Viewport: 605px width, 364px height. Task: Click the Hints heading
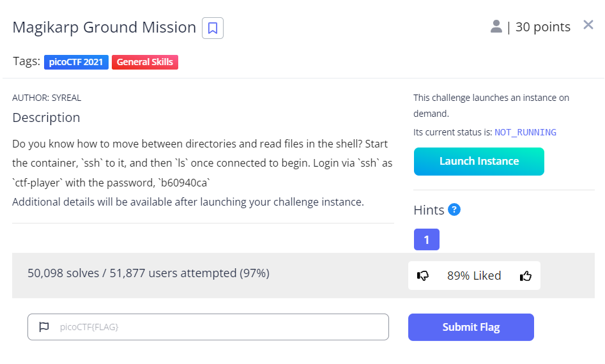pos(429,209)
